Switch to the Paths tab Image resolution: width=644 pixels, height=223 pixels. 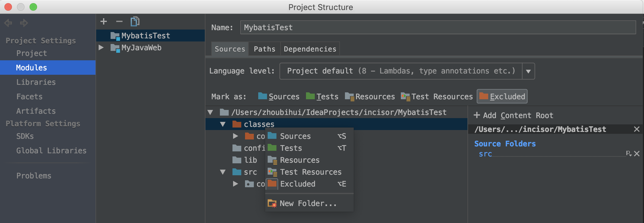coord(265,49)
